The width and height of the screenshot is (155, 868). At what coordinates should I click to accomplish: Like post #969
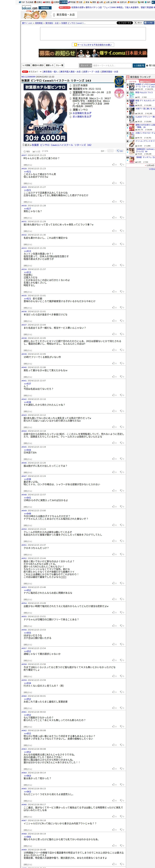(114, 864)
